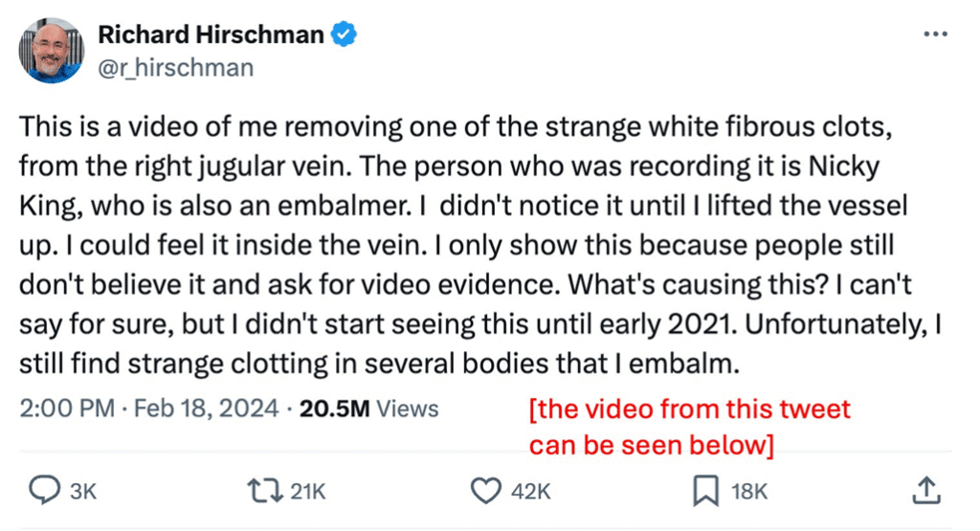The image size is (980, 531).
Task: Click the blue verified checkmark badge
Action: pos(344,34)
